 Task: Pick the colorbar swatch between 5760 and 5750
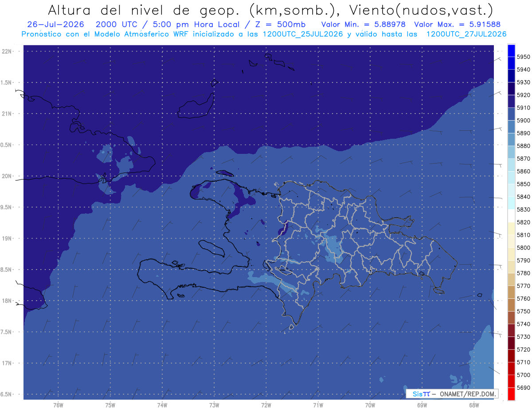tap(511, 305)
